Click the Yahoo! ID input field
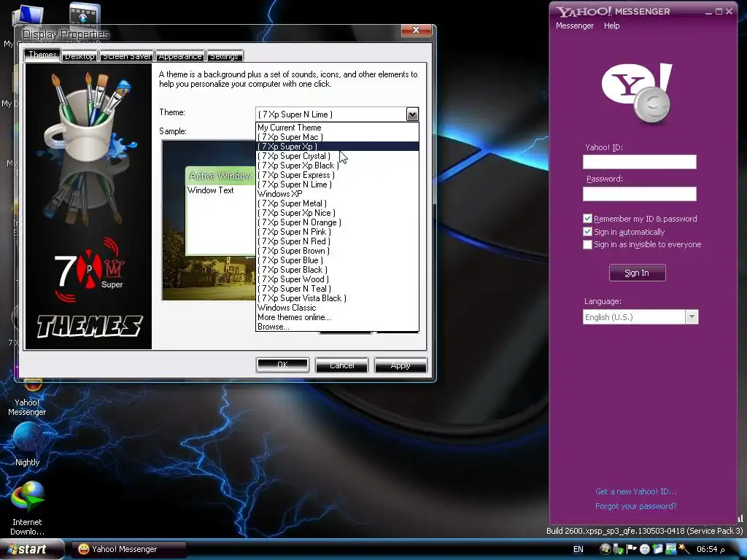The height and width of the screenshot is (560, 747). coord(639,162)
